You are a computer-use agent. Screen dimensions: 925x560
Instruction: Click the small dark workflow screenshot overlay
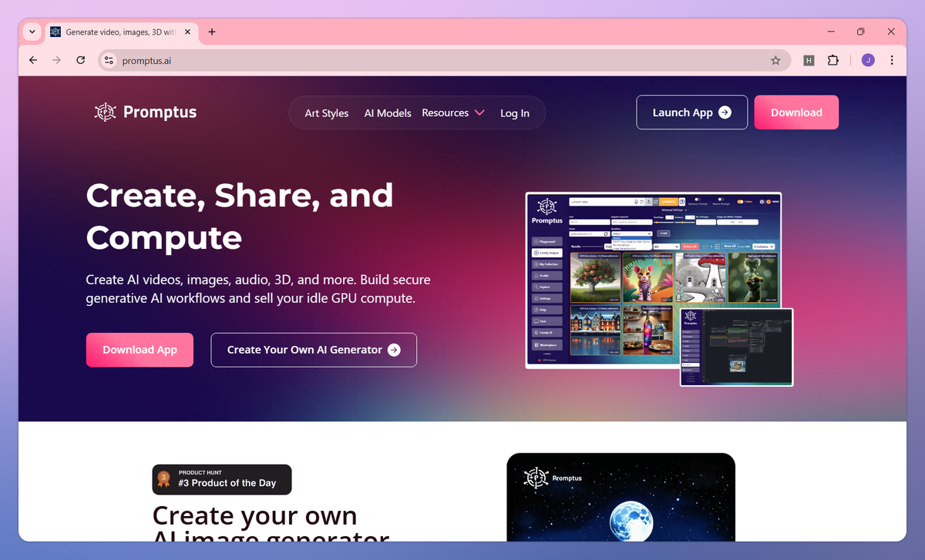736,347
